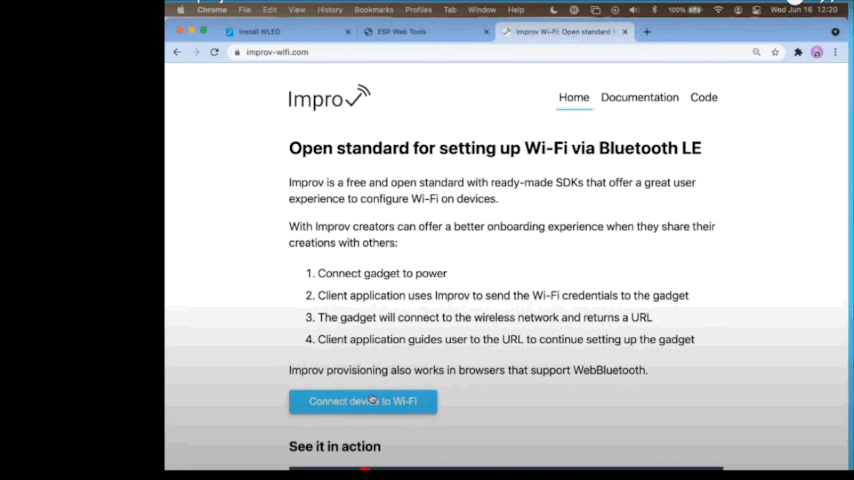
Task: Open the Apple menu
Action: pos(181,10)
